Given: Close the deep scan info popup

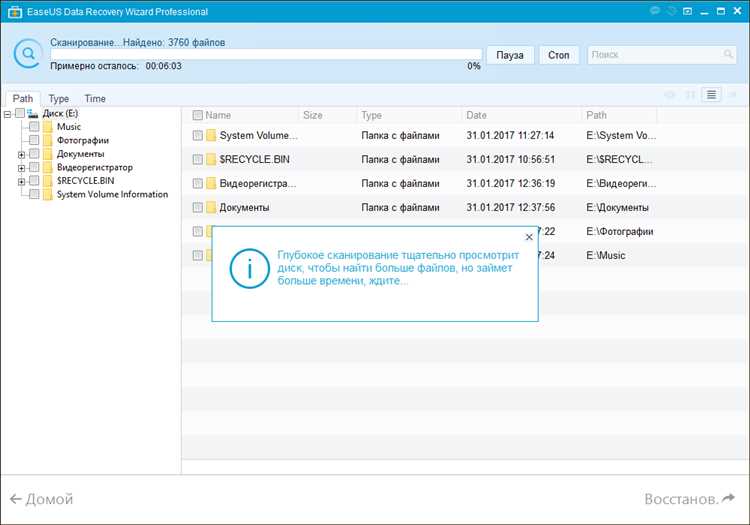Looking at the screenshot, I should tap(529, 237).
